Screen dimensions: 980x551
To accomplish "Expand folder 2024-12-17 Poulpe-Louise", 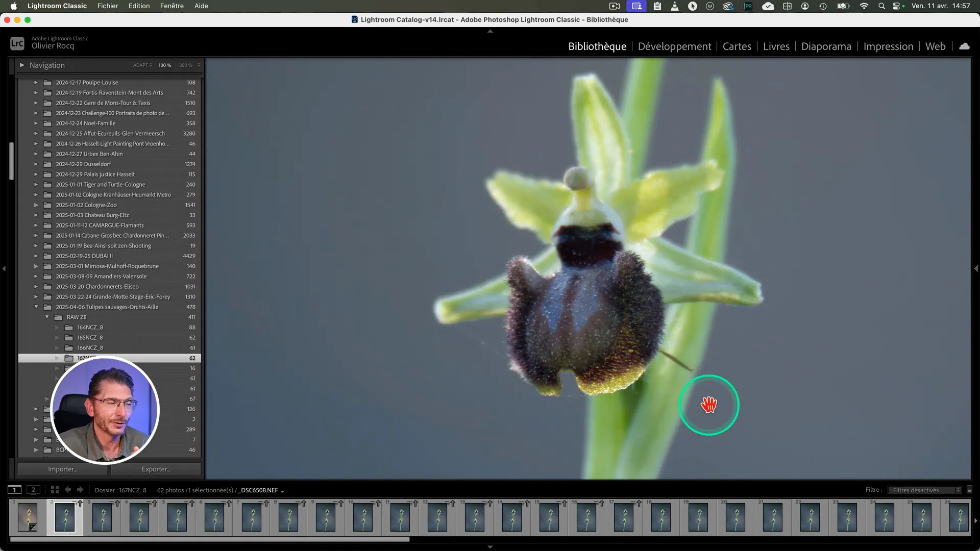I will tap(36, 82).
